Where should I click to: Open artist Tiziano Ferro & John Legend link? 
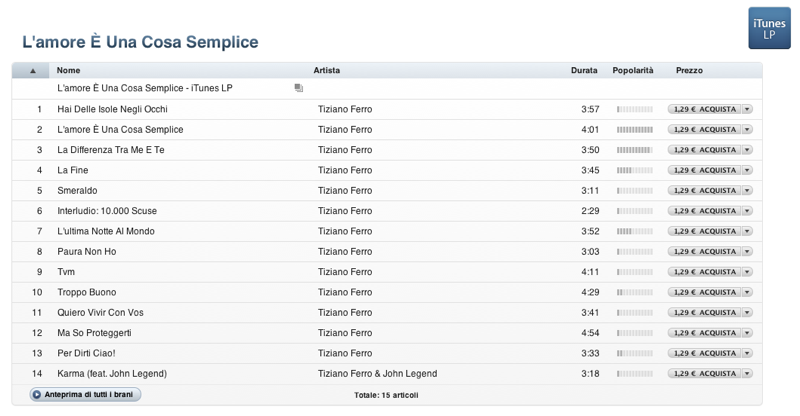[x=377, y=374]
